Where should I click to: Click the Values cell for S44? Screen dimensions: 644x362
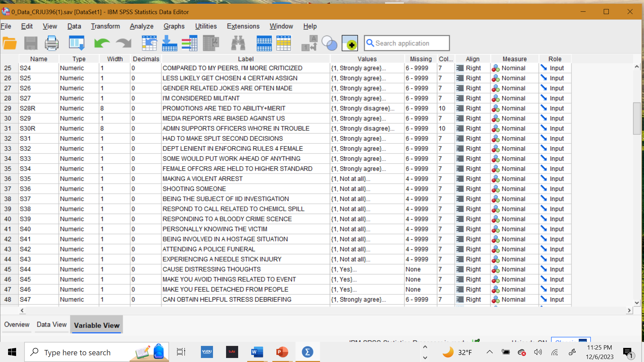tap(367, 269)
